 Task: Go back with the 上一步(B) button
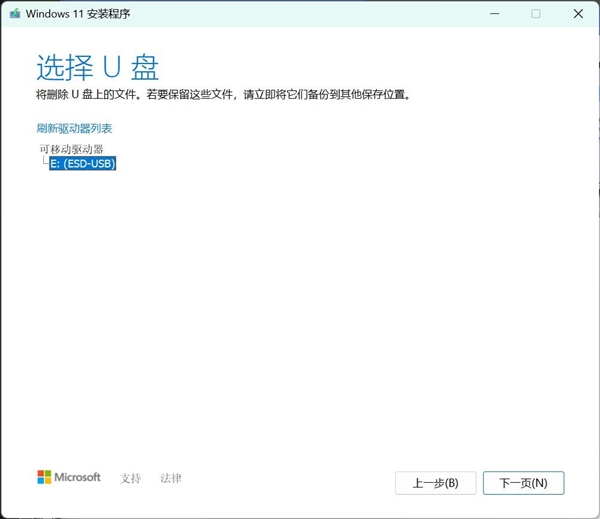435,483
